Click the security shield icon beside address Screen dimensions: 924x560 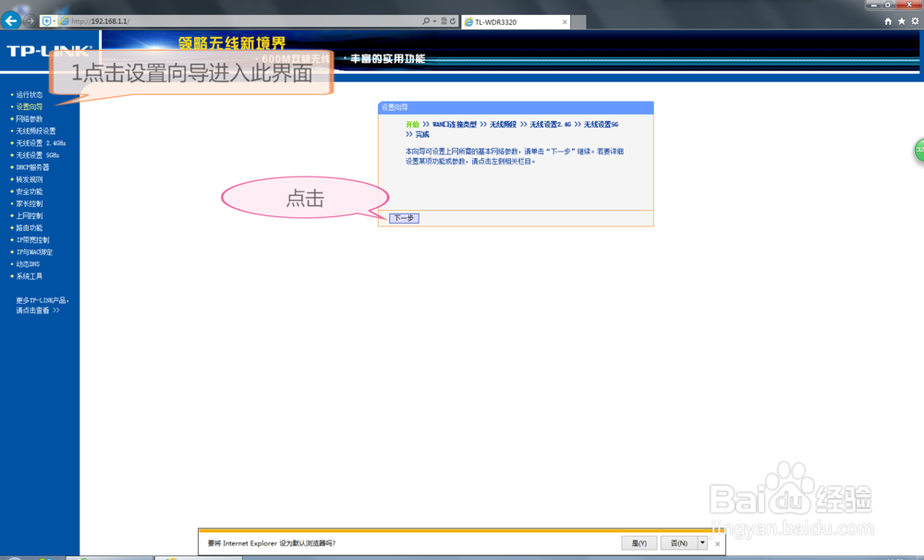pos(46,21)
